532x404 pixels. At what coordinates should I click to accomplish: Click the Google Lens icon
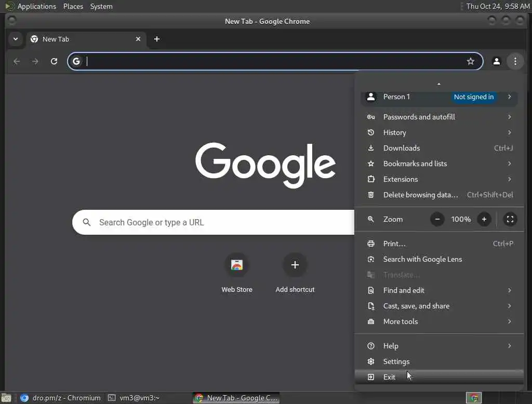pos(371,260)
